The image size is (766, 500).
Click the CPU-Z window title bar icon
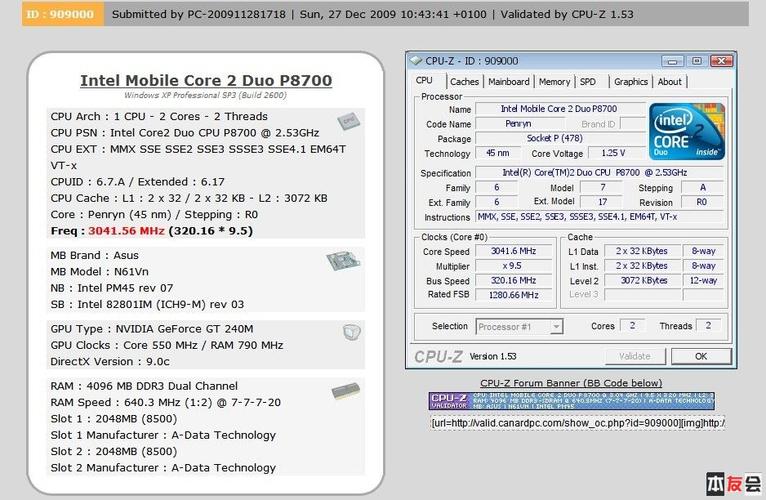click(x=416, y=61)
